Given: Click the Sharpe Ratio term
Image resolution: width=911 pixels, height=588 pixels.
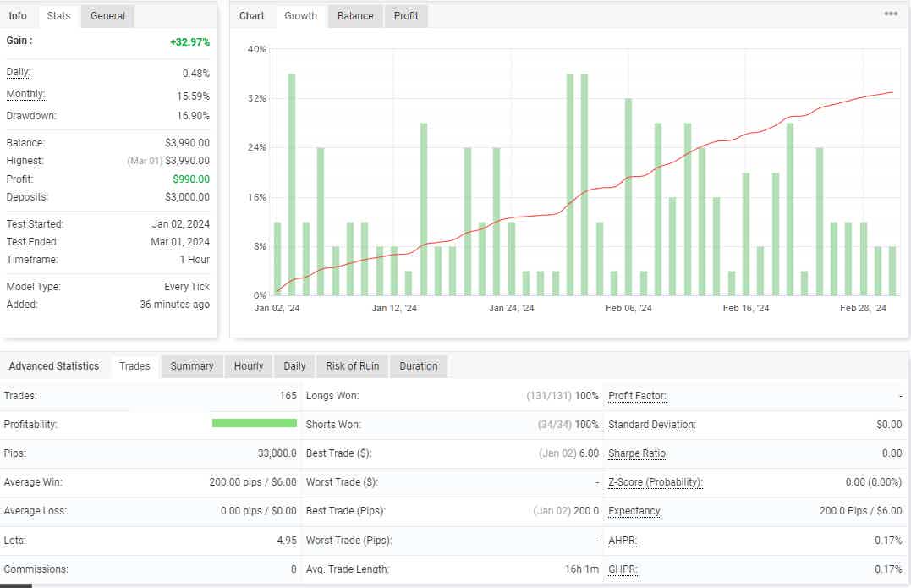Looking at the screenshot, I should [x=637, y=453].
